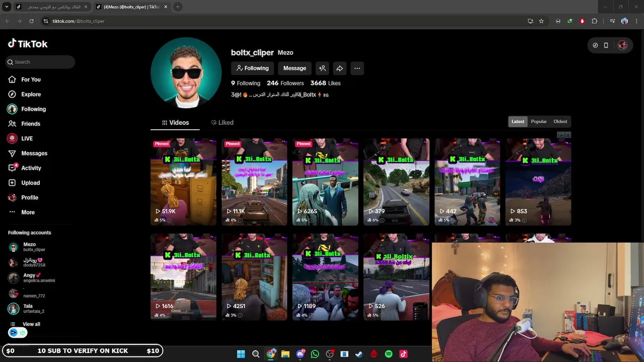644x362 pixels.
Task: Open the Chrome three-dot menu
Action: point(636,21)
